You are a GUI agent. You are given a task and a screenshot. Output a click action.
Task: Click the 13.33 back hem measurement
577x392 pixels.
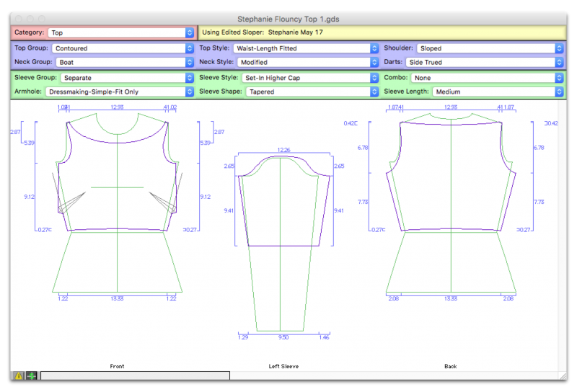[451, 298]
